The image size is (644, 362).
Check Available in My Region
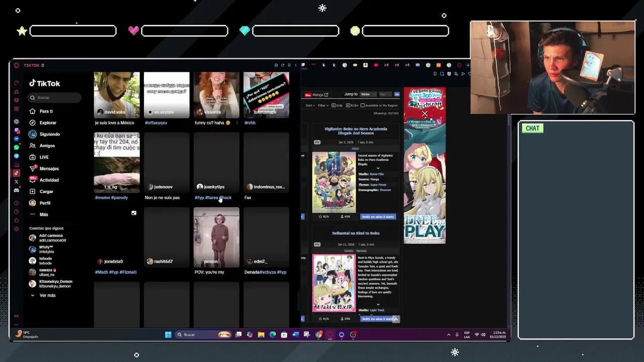point(362,106)
